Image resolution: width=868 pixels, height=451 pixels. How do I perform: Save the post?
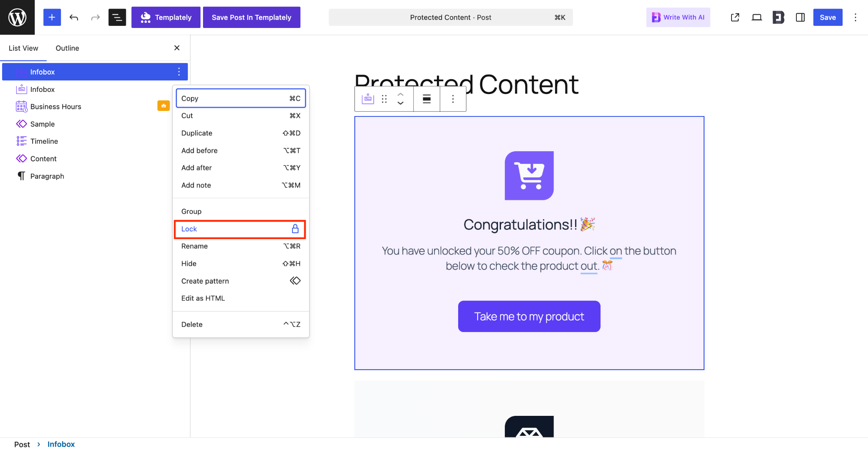click(828, 17)
